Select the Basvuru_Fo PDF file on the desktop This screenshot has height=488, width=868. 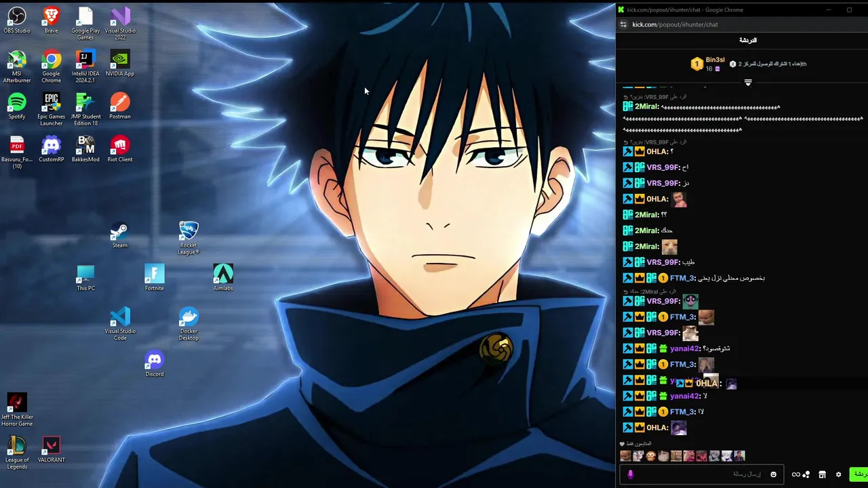17,152
